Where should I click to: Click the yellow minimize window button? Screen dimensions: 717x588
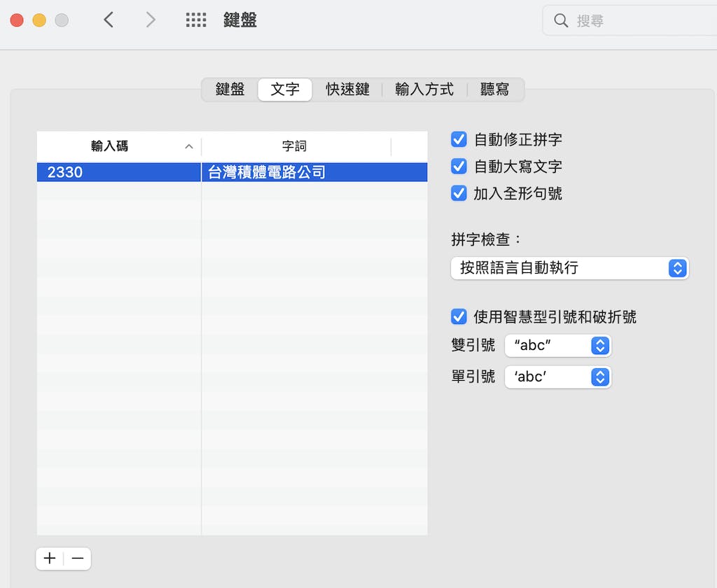39,20
